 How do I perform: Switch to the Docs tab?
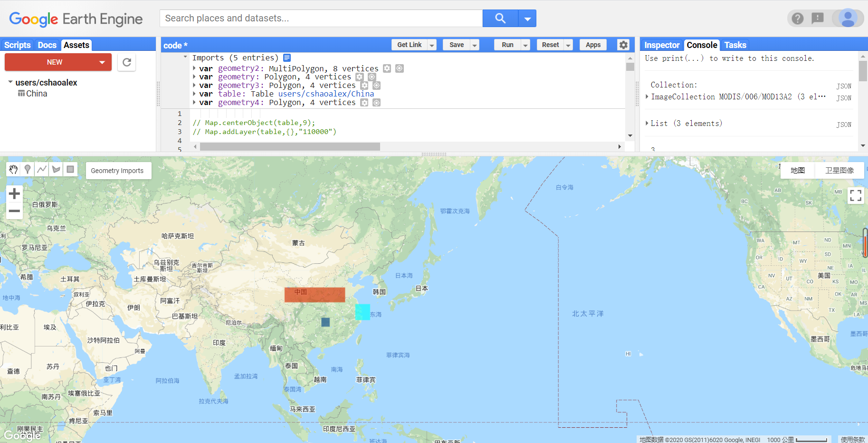pos(47,45)
